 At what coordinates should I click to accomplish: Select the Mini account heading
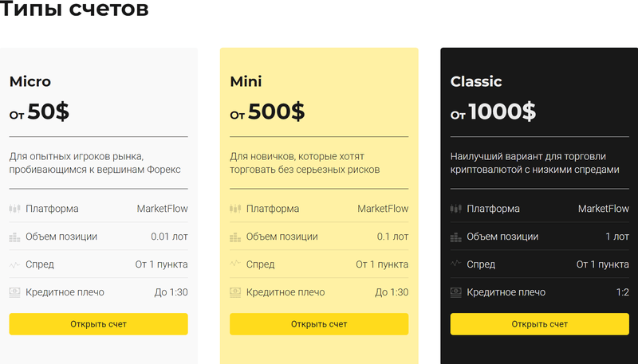pos(246,82)
